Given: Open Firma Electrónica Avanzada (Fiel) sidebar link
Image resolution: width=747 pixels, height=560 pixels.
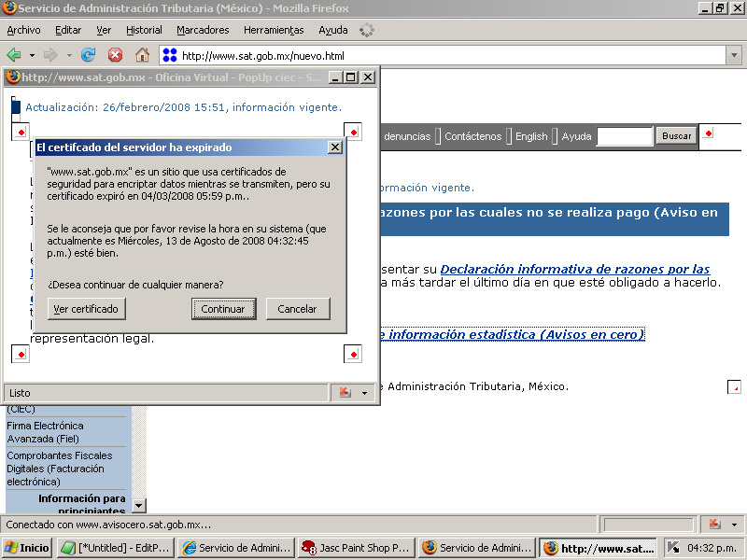Looking at the screenshot, I should pyautogui.click(x=45, y=432).
